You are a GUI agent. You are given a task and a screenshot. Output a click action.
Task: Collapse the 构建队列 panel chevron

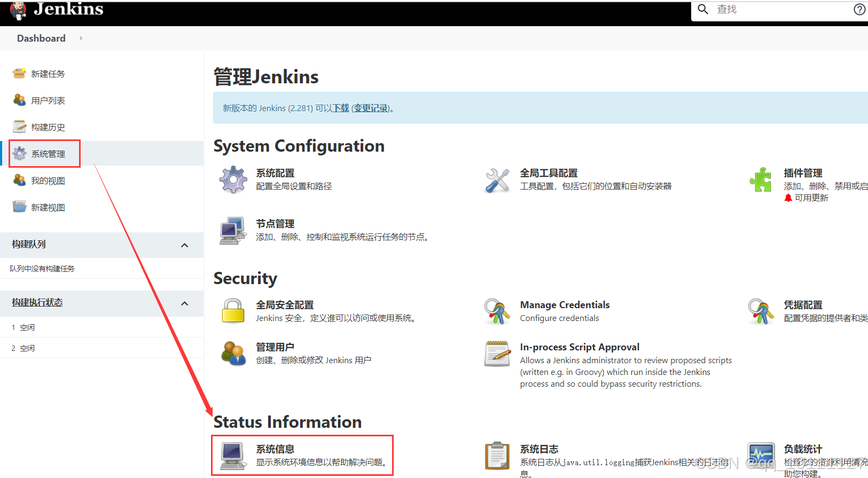[185, 245]
